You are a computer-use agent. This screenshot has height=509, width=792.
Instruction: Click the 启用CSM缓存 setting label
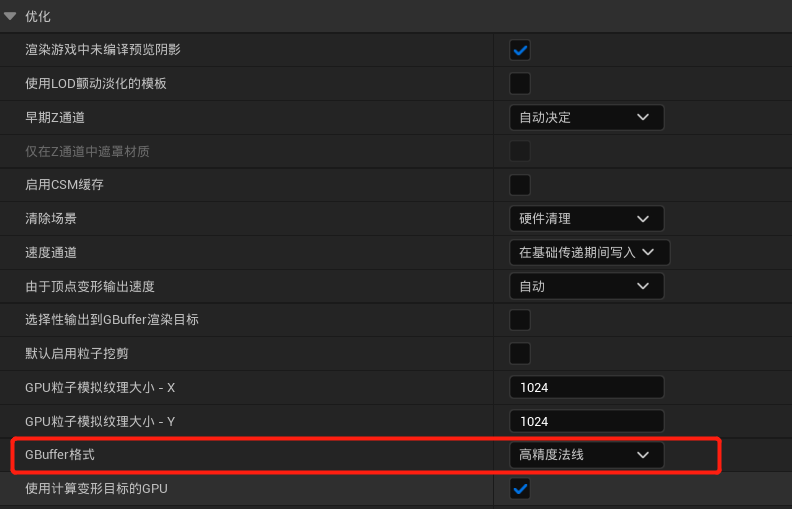(65, 185)
